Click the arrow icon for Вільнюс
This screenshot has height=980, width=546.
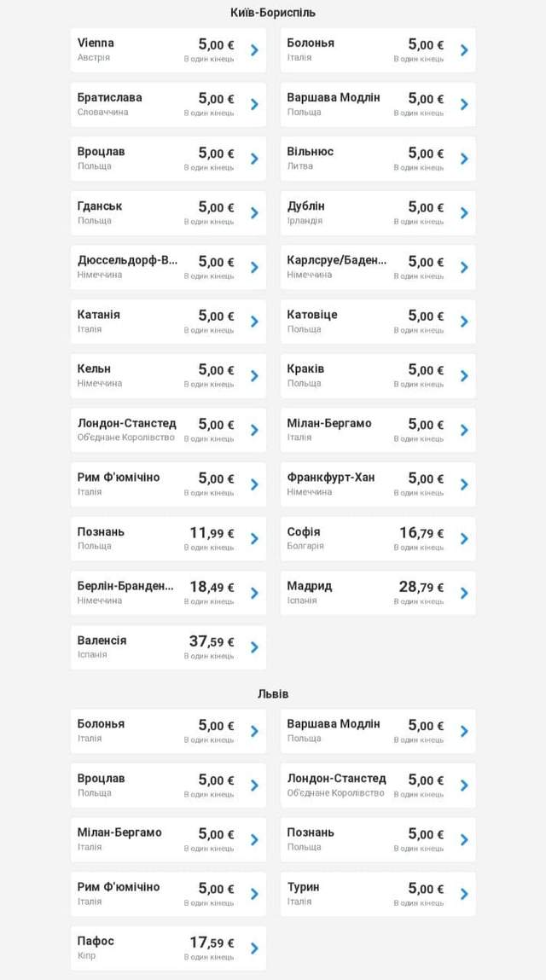click(464, 159)
